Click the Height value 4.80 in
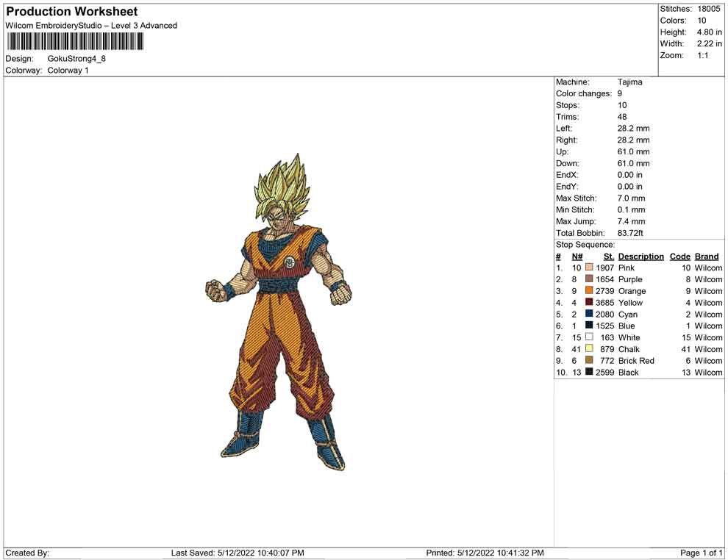The width and height of the screenshot is (728, 560). (709, 32)
